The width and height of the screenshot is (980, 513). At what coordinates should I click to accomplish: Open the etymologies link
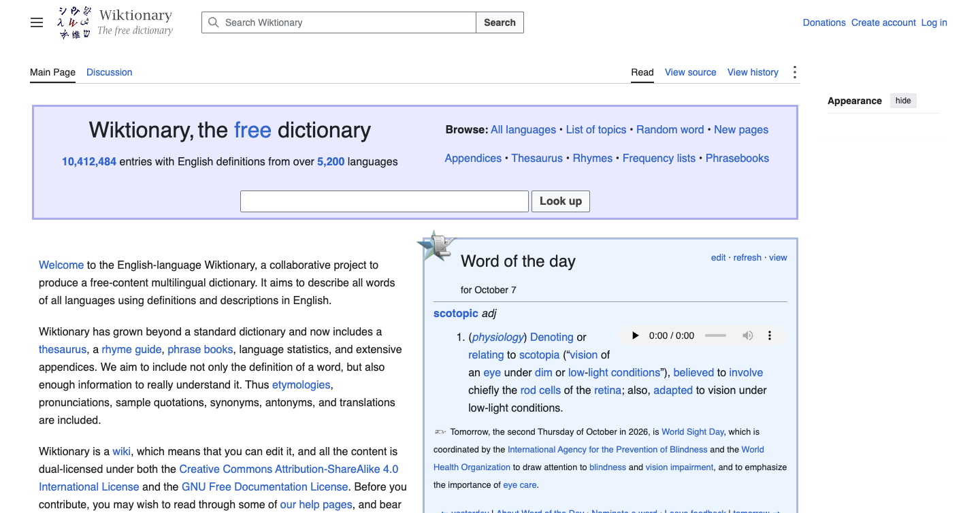click(301, 385)
